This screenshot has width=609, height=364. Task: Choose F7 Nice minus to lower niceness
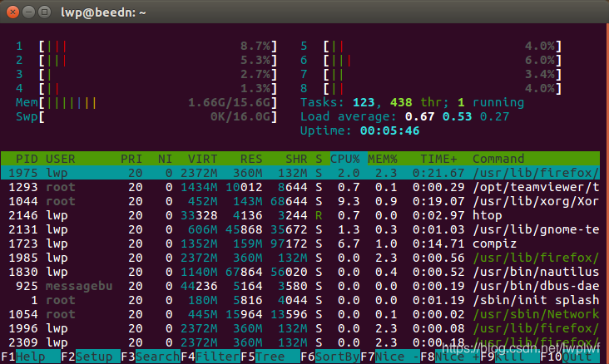click(x=390, y=357)
